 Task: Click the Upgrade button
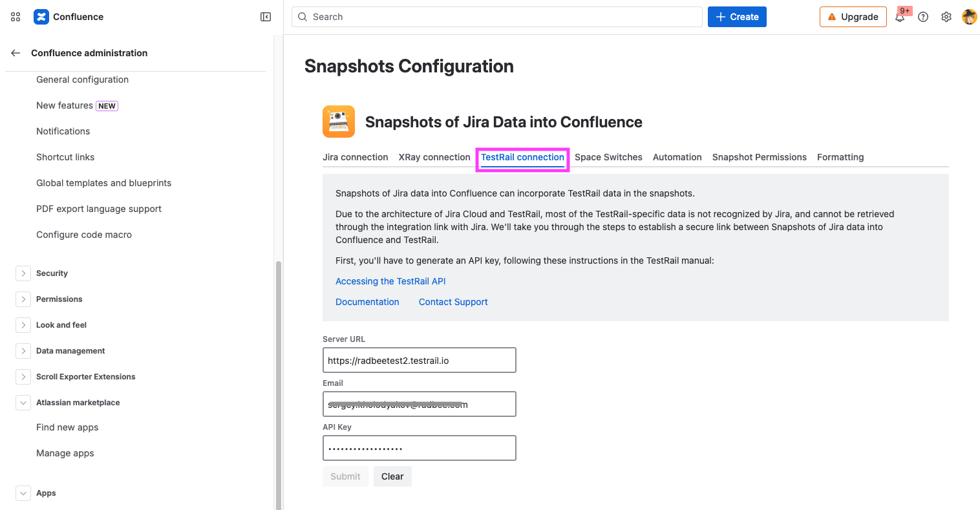click(x=853, y=17)
